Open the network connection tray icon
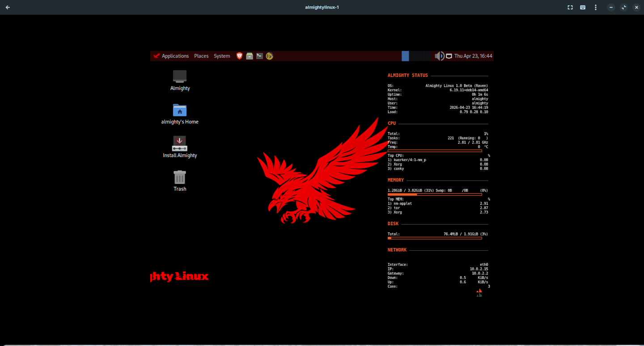Viewport: 644px width, 346px height. point(449,56)
